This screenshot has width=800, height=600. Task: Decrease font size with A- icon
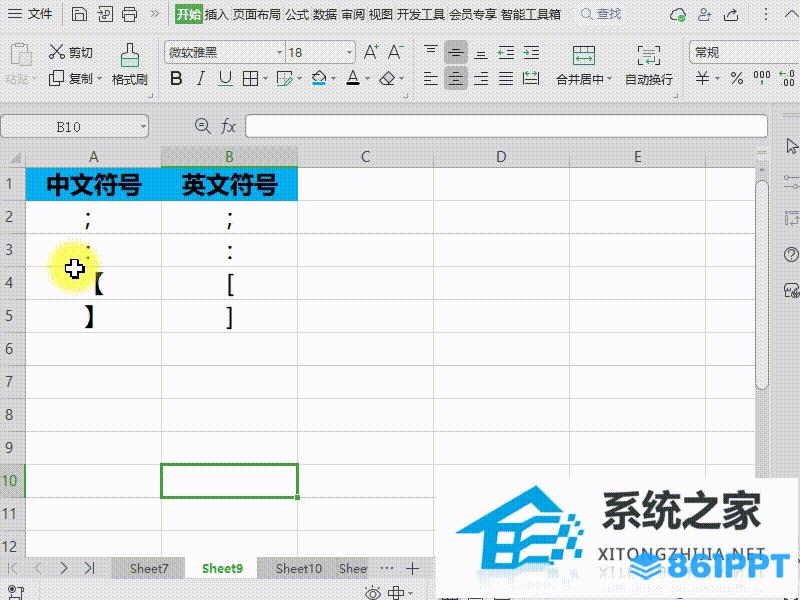click(x=395, y=52)
